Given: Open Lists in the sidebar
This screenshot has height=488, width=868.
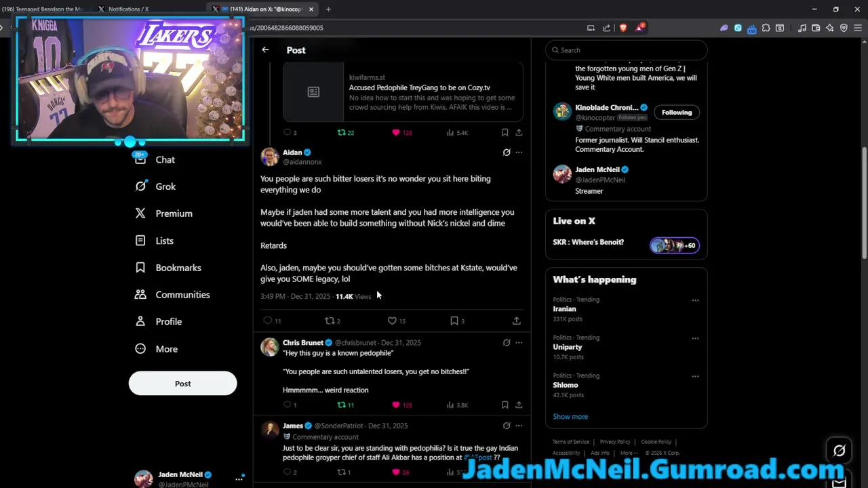Looking at the screenshot, I should (154, 241).
